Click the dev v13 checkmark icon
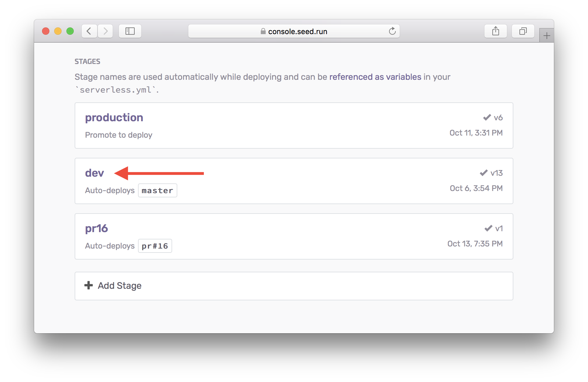The image size is (588, 382). click(x=484, y=173)
